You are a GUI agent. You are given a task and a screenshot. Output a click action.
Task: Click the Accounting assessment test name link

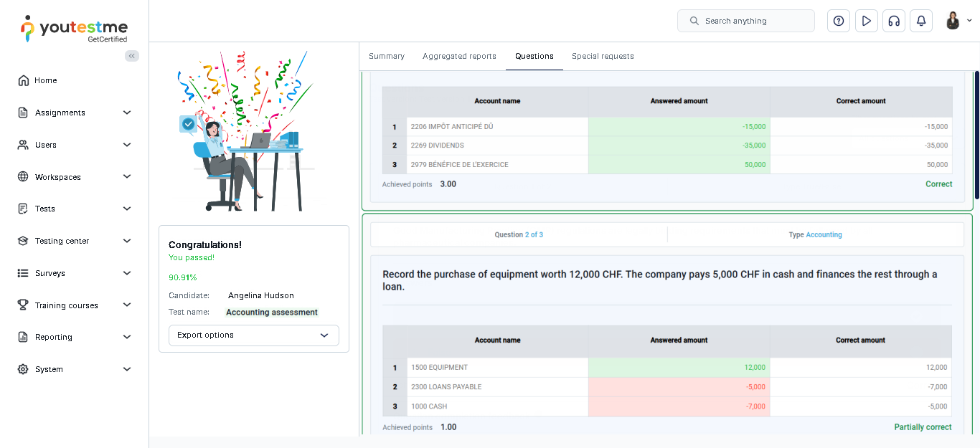point(272,313)
